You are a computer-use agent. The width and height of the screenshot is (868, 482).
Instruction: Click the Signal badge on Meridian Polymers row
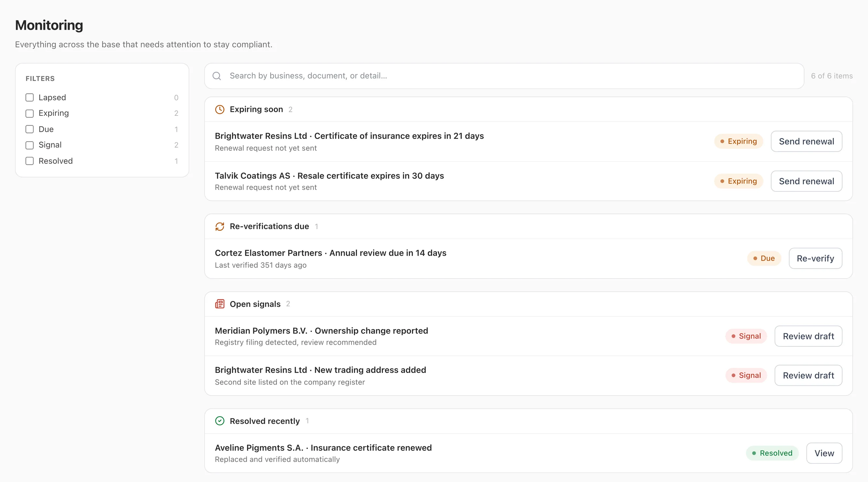[x=746, y=336]
